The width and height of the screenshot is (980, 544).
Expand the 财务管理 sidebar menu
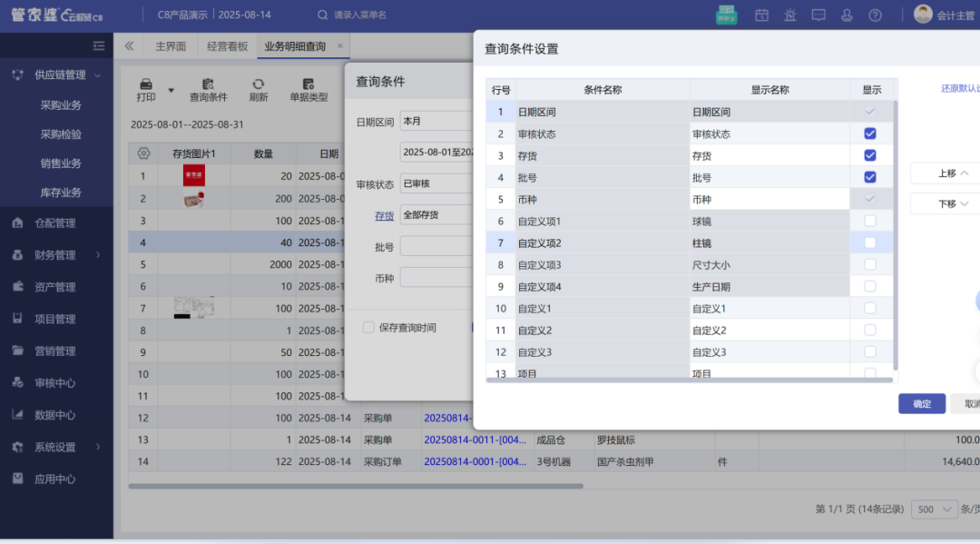[x=56, y=255]
